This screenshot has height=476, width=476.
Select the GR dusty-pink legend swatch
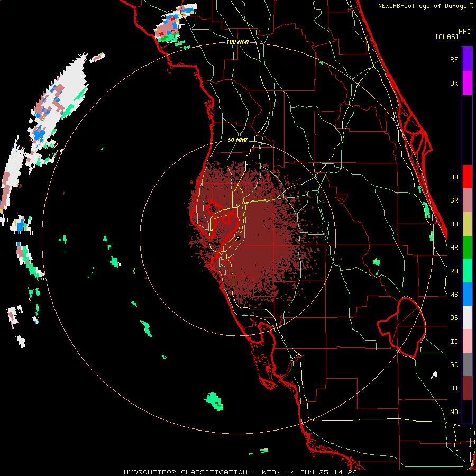467,200
